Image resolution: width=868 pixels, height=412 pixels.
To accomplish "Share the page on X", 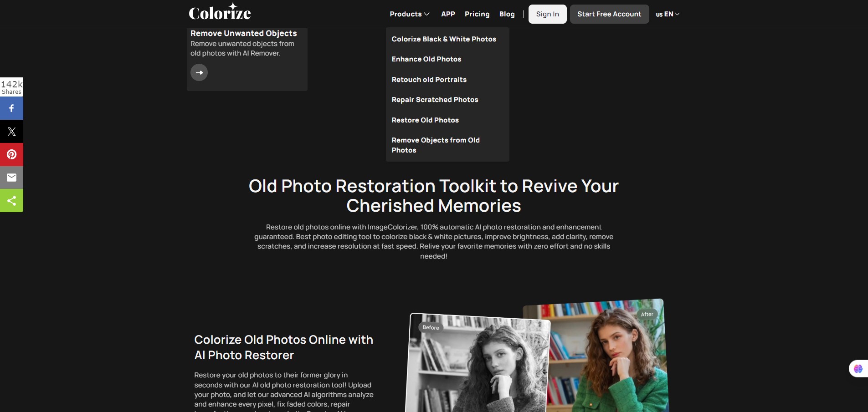I will pos(11,132).
